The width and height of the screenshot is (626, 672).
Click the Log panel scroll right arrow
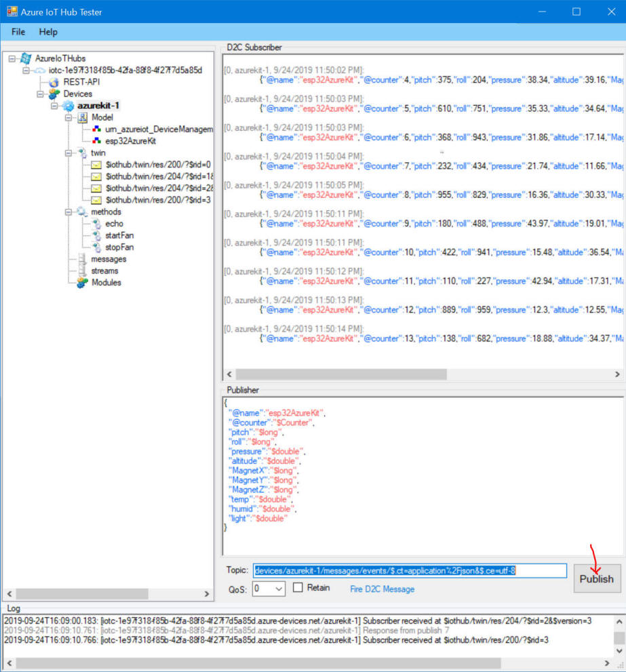pyautogui.click(x=607, y=663)
